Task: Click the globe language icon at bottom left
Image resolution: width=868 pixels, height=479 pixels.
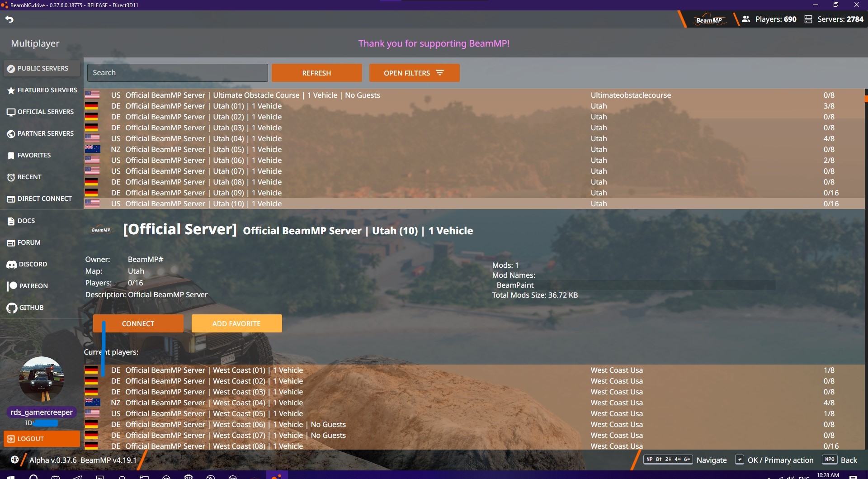Action: point(14,460)
